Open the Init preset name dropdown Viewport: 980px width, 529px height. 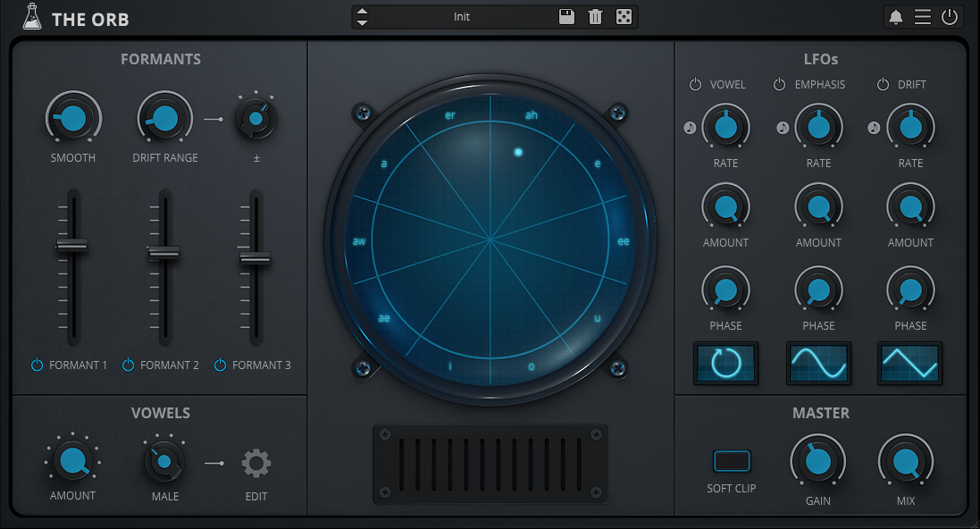click(x=462, y=17)
